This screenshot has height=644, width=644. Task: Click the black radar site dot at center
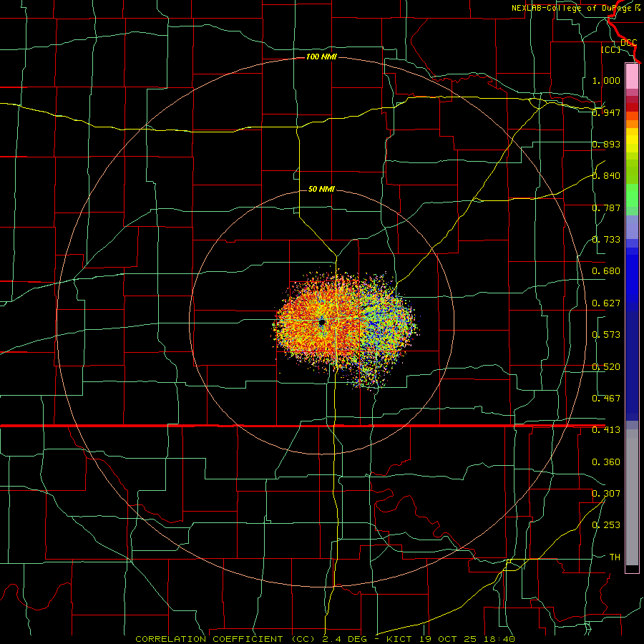(322, 323)
